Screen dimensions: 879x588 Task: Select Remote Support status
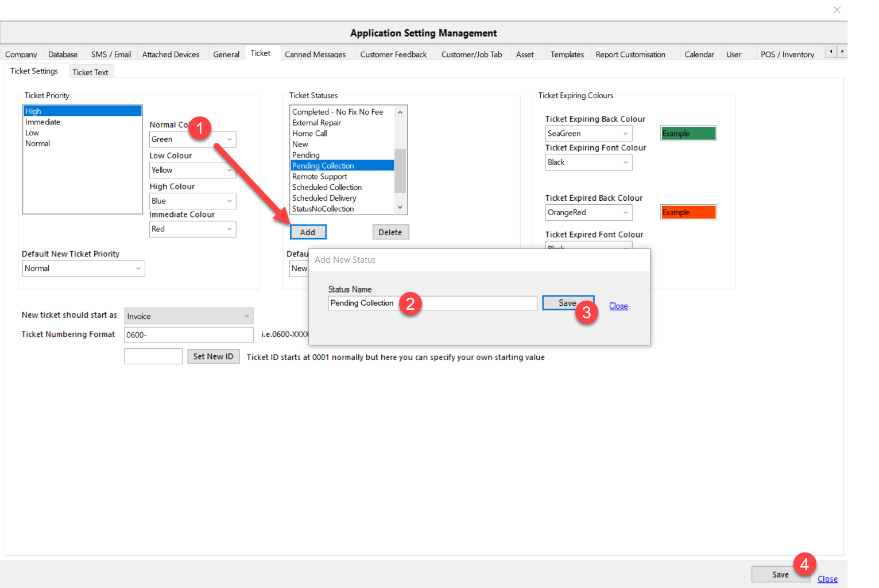click(x=343, y=177)
